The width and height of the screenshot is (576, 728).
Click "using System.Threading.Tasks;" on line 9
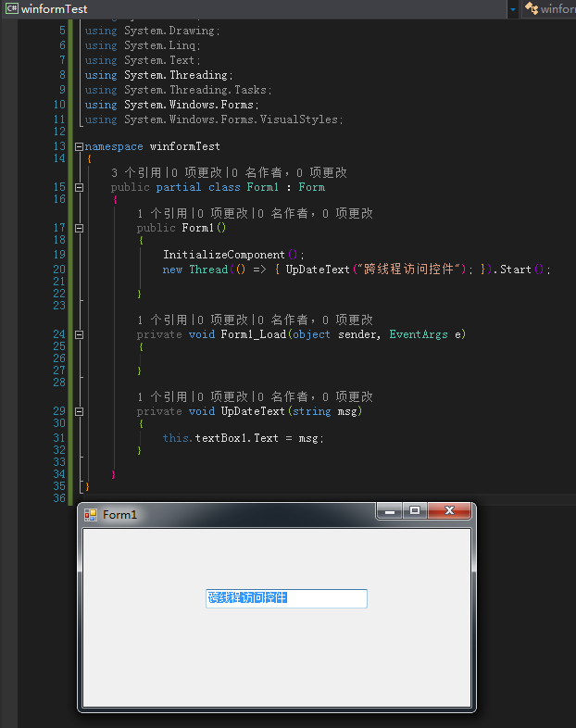(178, 90)
